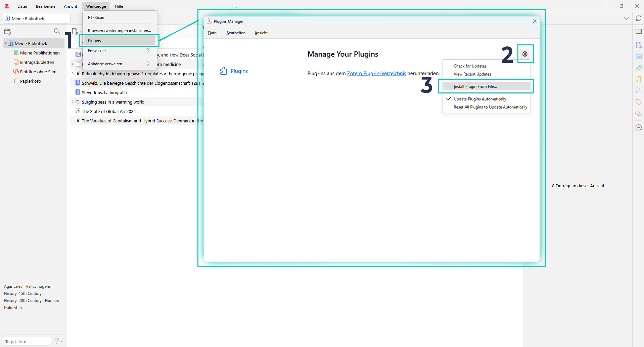This screenshot has width=644, height=347.
Task: Select the Papierkorb collection
Action: (30, 81)
